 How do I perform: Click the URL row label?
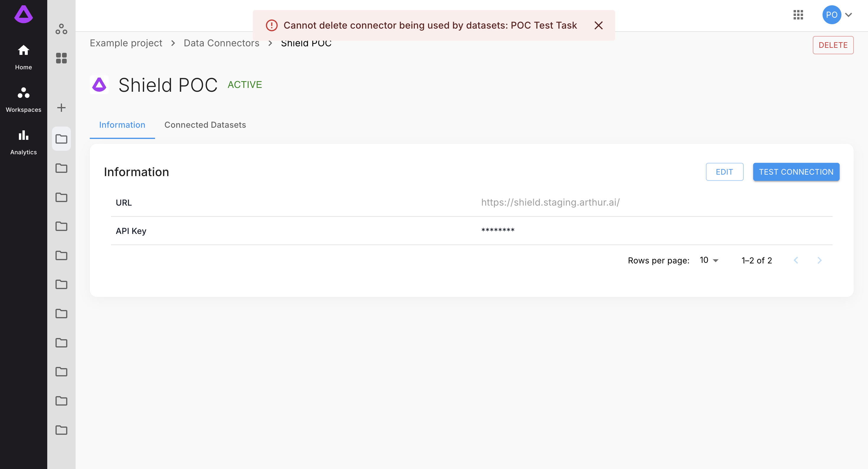tap(124, 203)
